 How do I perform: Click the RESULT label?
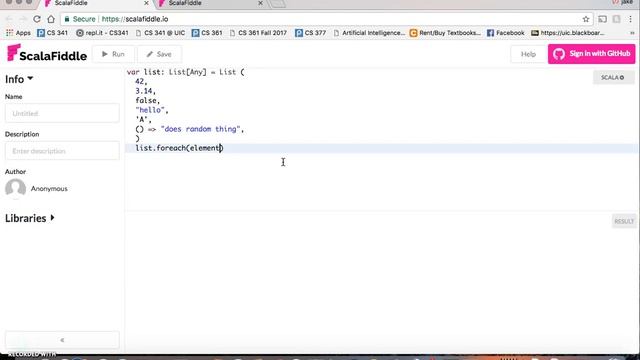click(624, 221)
